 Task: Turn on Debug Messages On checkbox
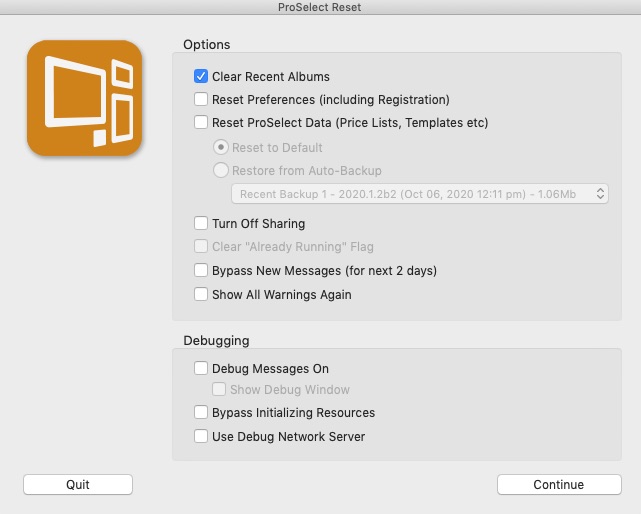(x=201, y=369)
